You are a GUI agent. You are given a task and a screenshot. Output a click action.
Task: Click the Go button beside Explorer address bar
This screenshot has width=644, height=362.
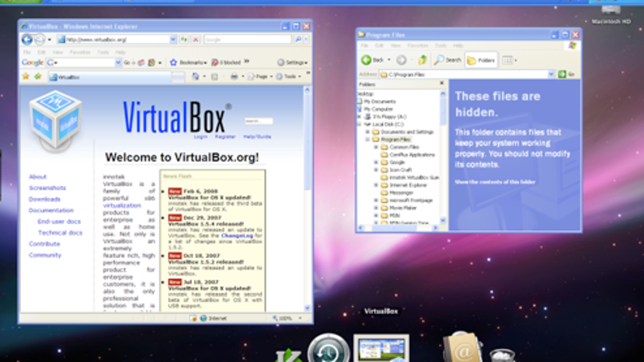pyautogui.click(x=566, y=74)
